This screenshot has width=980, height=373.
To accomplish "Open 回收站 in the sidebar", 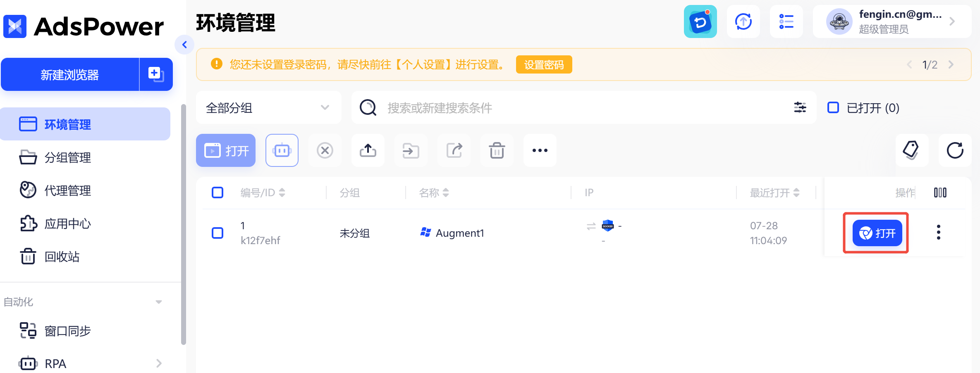I will tap(85, 257).
